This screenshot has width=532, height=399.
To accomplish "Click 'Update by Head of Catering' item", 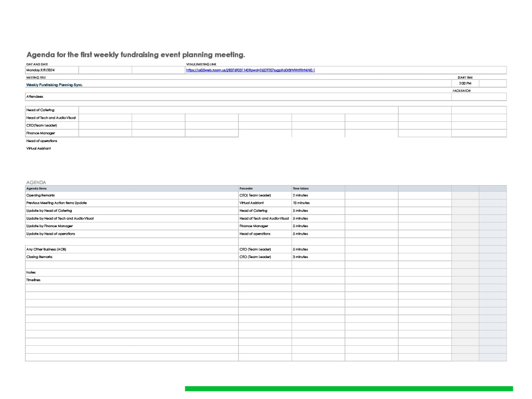I will coord(132,211).
